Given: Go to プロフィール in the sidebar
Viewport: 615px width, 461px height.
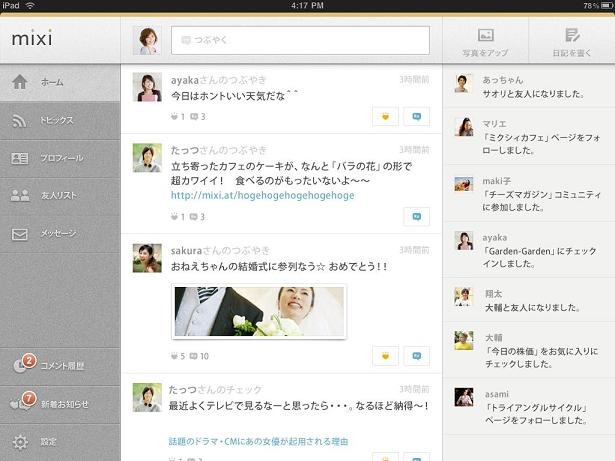Looking at the screenshot, I should pos(60,158).
